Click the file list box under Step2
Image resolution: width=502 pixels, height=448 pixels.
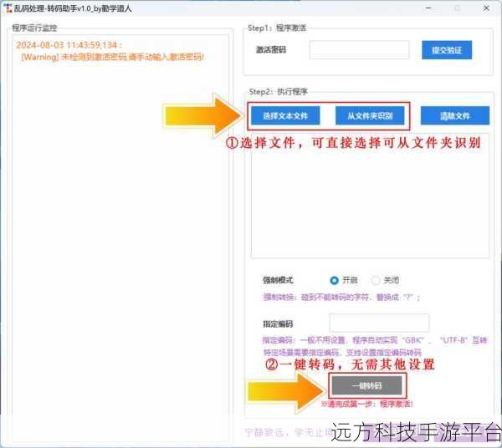[x=370, y=196]
